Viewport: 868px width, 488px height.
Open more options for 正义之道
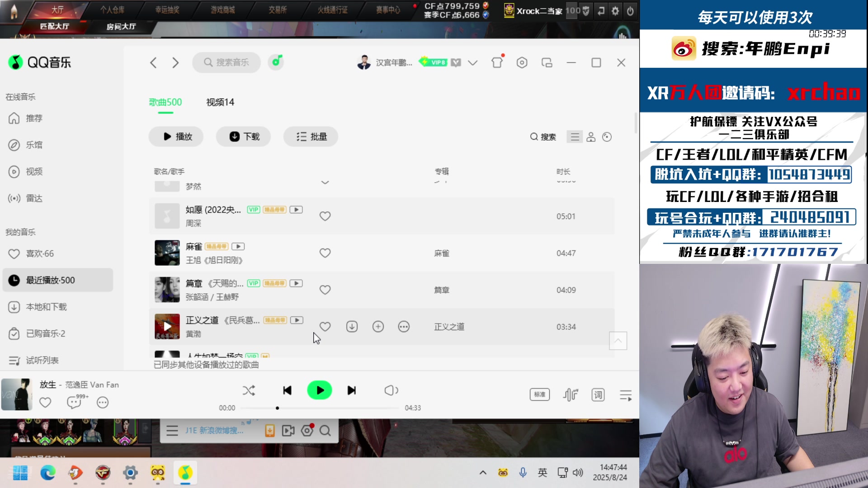(404, 326)
